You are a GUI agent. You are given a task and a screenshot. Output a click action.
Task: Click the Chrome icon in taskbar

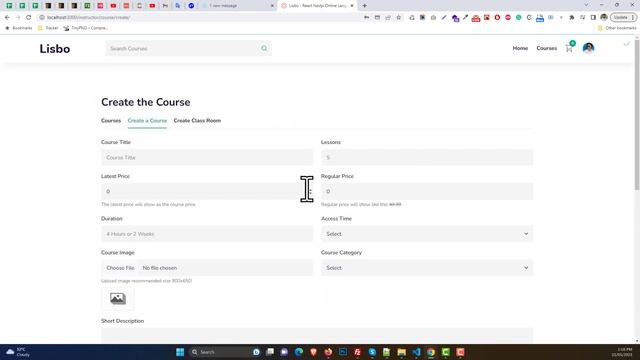tap(431, 352)
